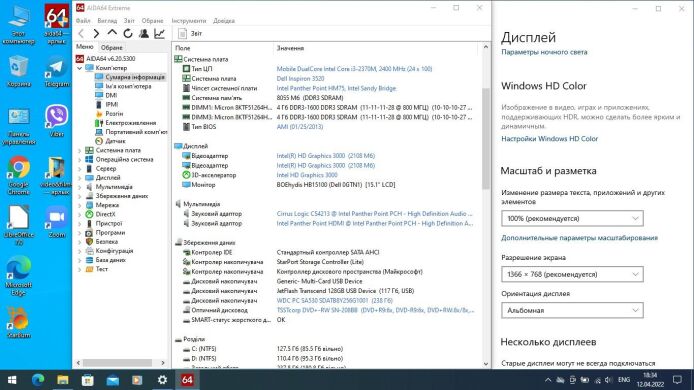
Task: Switch to AIDA64 taskbar button
Action: coord(187,380)
